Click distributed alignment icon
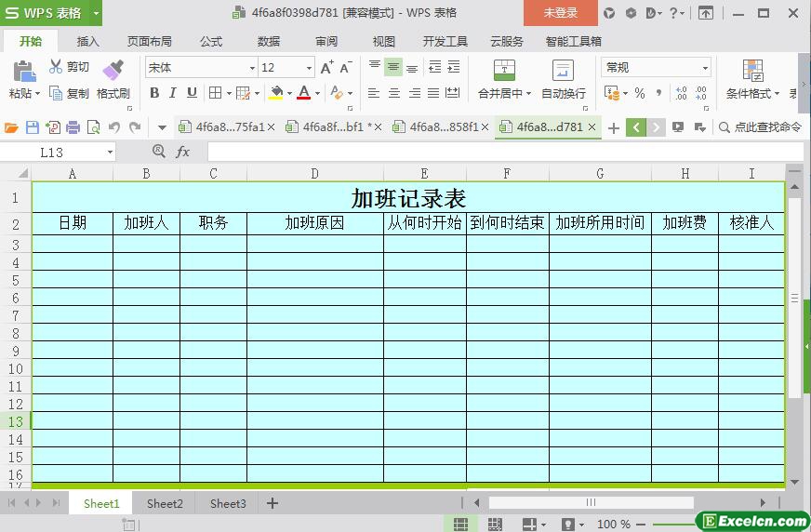The width and height of the screenshot is (811, 532). point(453,93)
